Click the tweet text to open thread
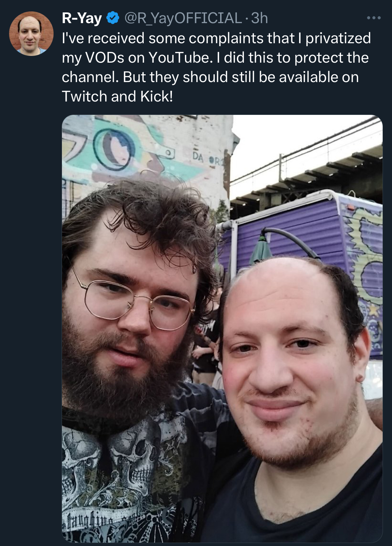This screenshot has height=546, width=392. pos(216,67)
